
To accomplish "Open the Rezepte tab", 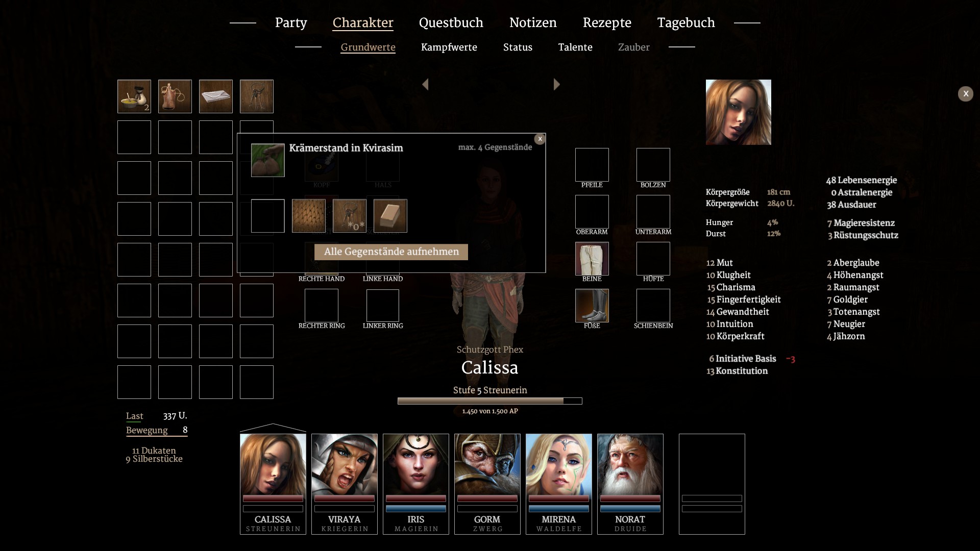I will (607, 23).
